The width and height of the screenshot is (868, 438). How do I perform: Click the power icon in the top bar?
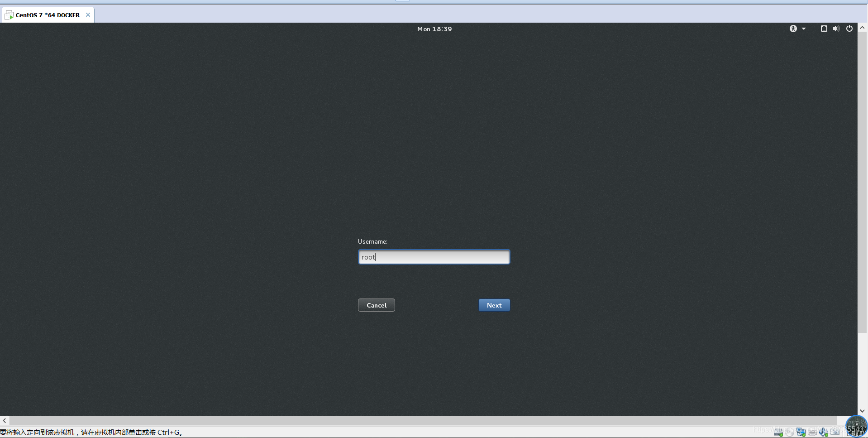[849, 29]
